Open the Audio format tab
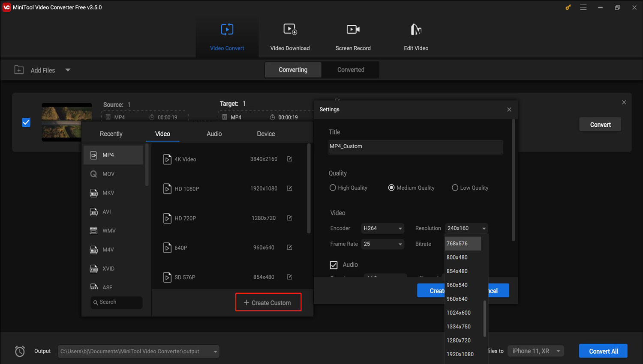Screen dimensions: 643x364 coord(214,134)
